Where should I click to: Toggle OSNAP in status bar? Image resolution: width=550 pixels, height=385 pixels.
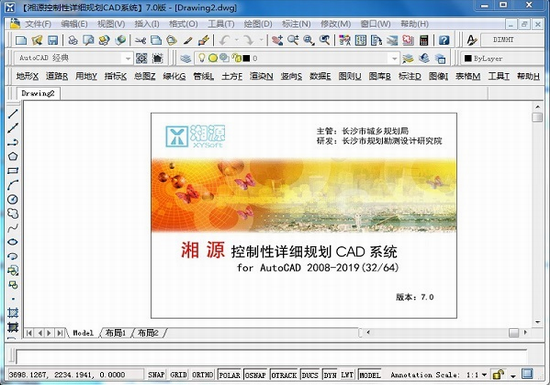tap(255, 375)
